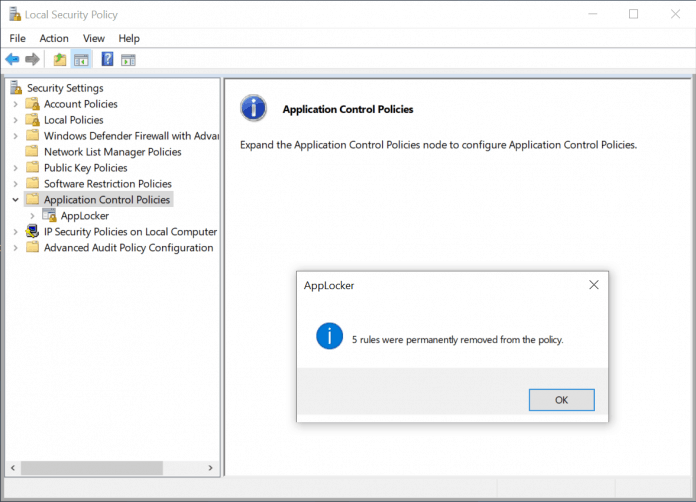The image size is (696, 502).
Task: Select Account Policies label
Action: coord(81,104)
